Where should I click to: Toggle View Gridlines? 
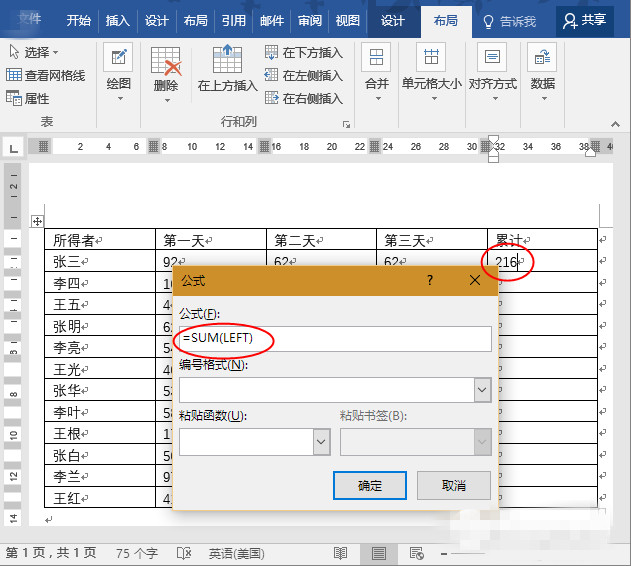pos(46,75)
